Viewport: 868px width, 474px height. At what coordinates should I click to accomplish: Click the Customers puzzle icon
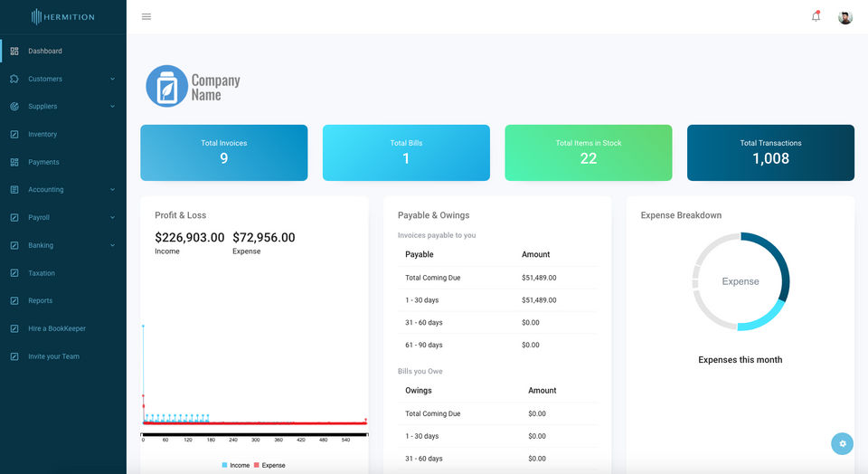[x=14, y=79]
